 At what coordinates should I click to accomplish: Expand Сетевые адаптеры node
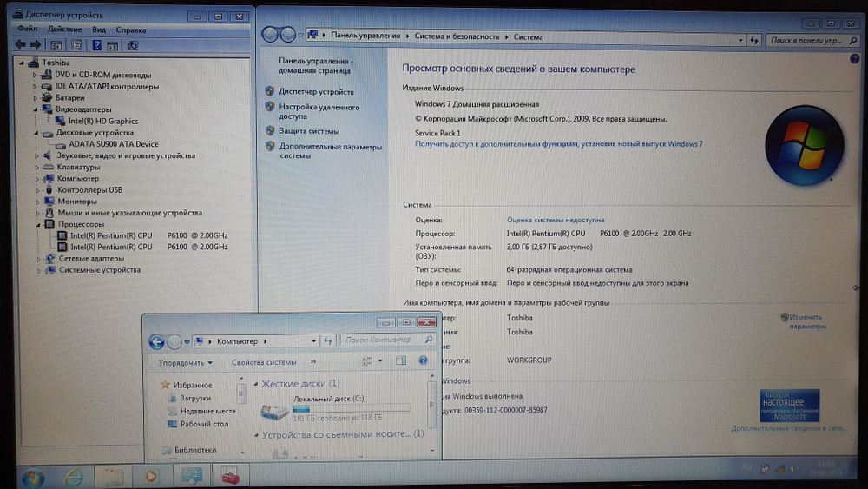tap(38, 259)
